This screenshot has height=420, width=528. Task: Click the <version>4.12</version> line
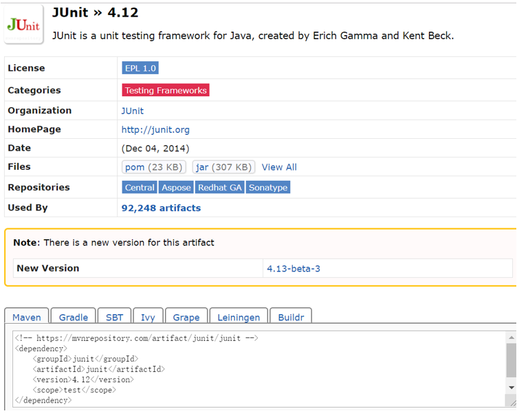click(x=83, y=379)
